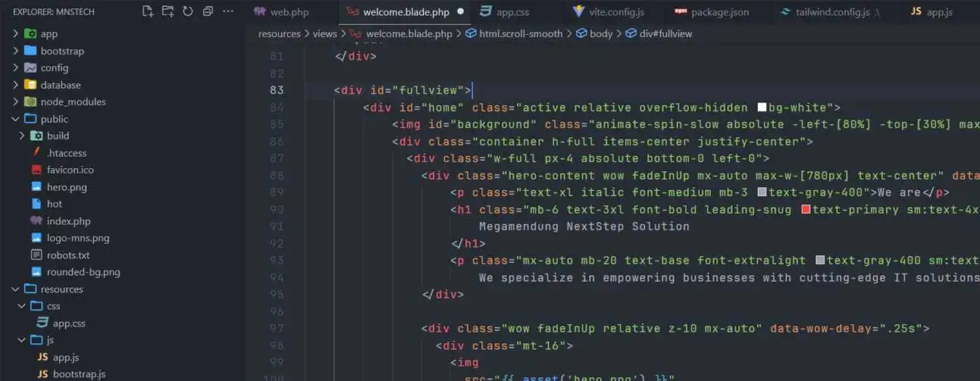Expand the build folder
The width and height of the screenshot is (980, 381).
pos(58,136)
